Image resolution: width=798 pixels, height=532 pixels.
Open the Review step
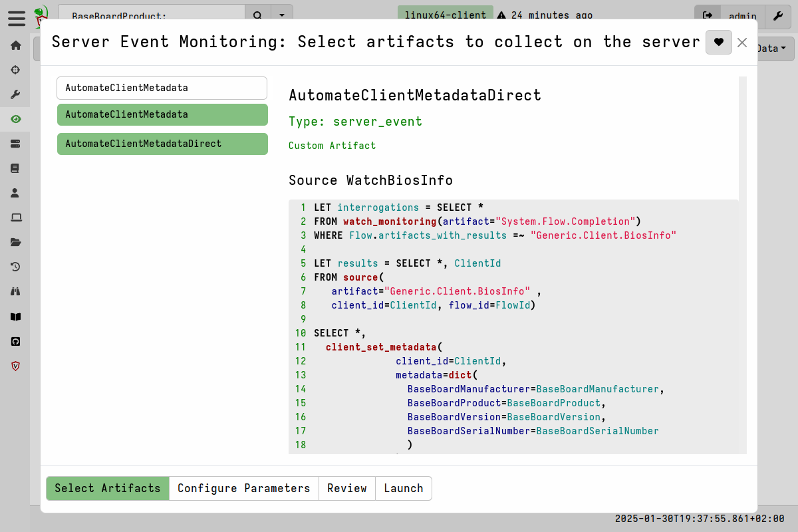pyautogui.click(x=347, y=488)
